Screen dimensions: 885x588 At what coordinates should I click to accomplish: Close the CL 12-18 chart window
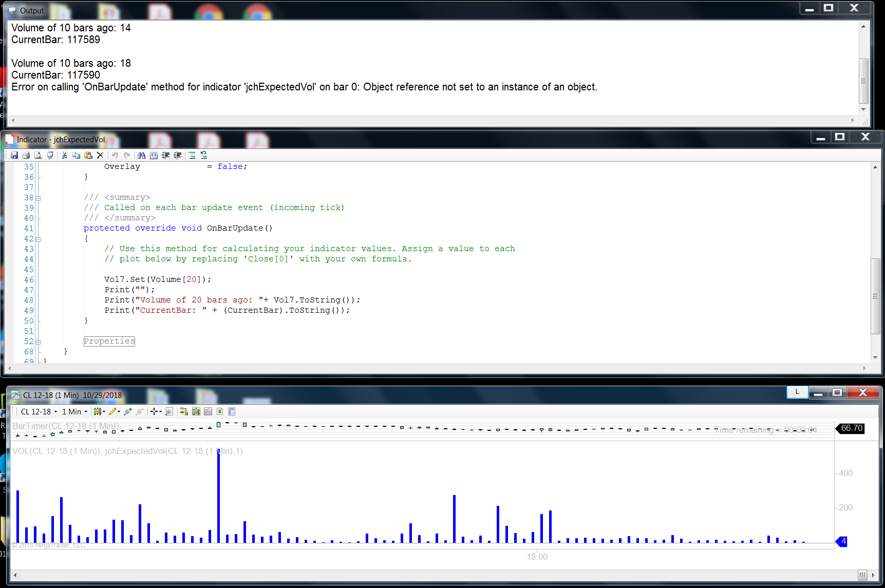point(863,392)
